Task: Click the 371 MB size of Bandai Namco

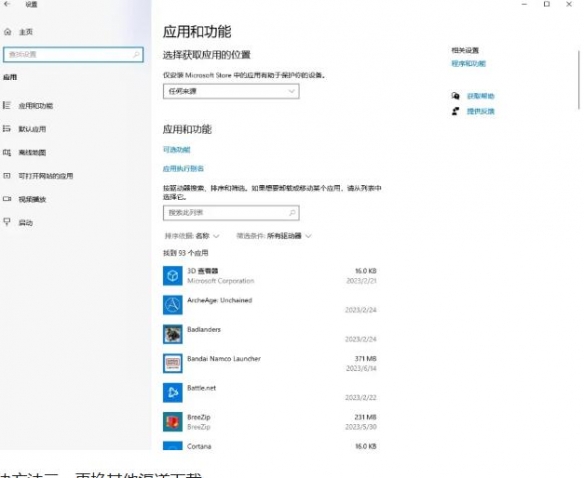Action: 365,359
